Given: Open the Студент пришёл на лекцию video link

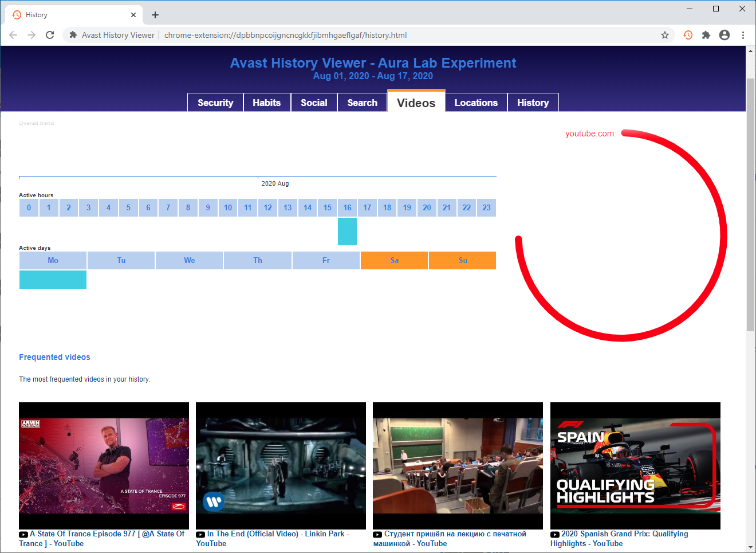Looking at the screenshot, I should [450, 539].
